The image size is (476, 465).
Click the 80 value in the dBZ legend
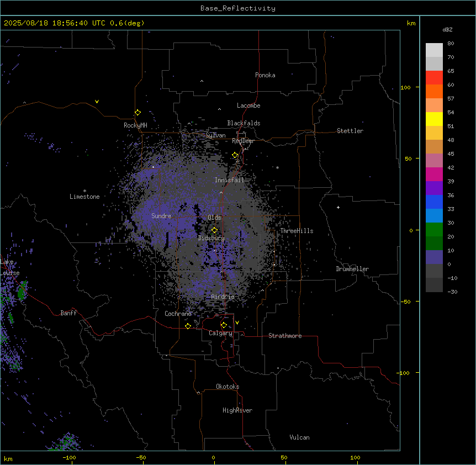click(x=451, y=44)
